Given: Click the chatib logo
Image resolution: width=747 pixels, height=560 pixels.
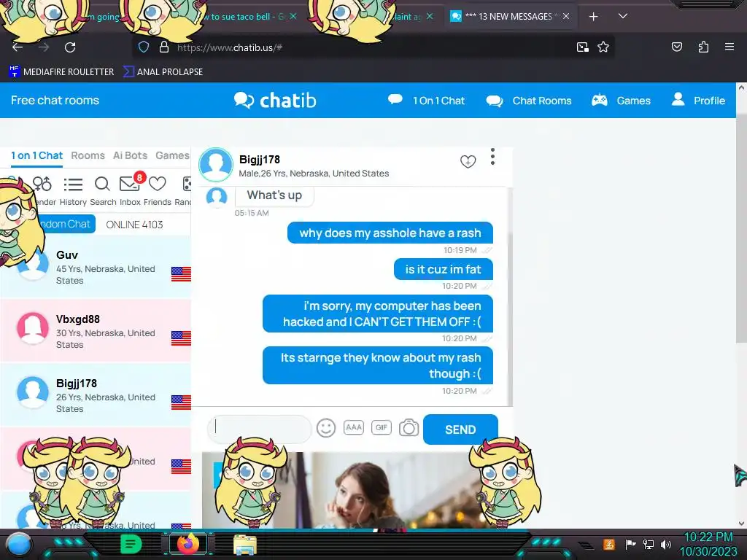Looking at the screenshot, I should (x=275, y=101).
